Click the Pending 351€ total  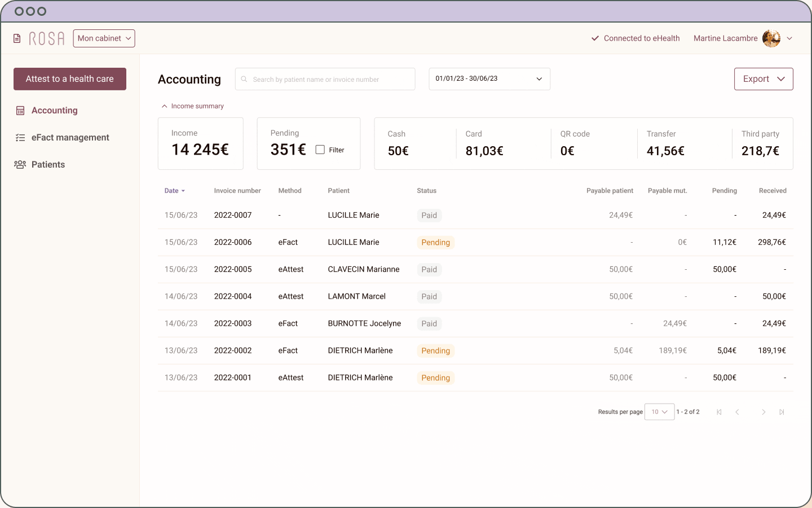pos(288,150)
